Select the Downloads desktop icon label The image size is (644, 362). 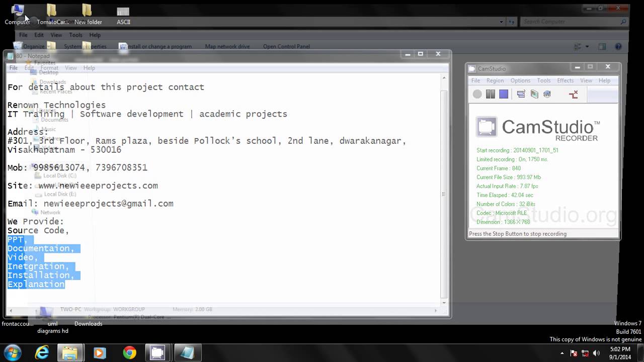tap(89, 324)
